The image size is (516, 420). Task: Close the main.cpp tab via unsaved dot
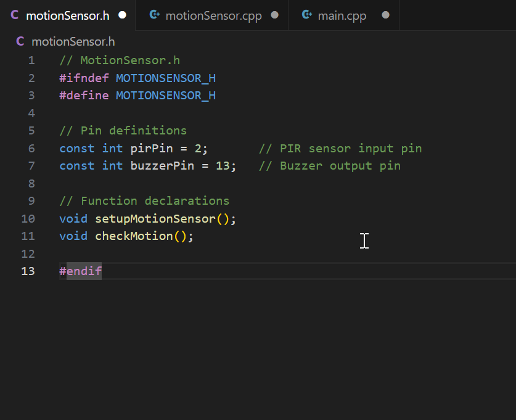[385, 15]
